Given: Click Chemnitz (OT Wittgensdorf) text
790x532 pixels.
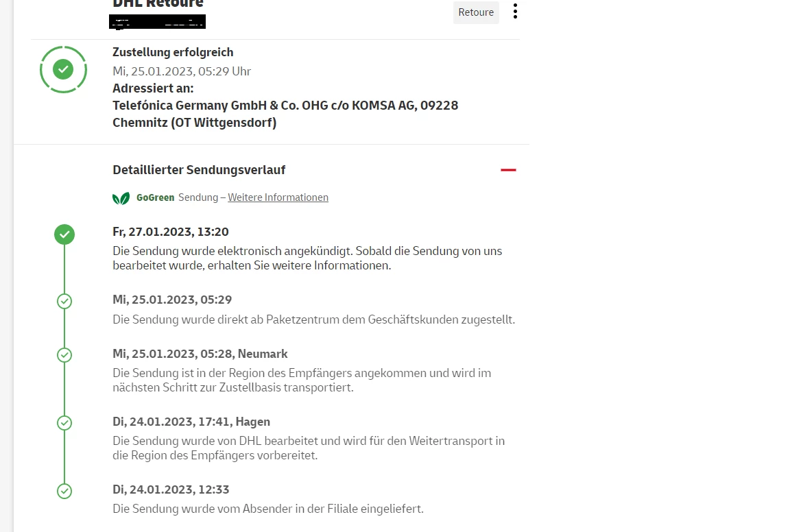Looking at the screenshot, I should (195, 123).
